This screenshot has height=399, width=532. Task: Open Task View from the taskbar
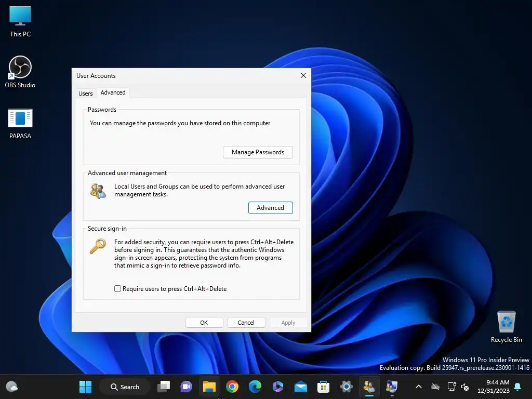tap(164, 387)
